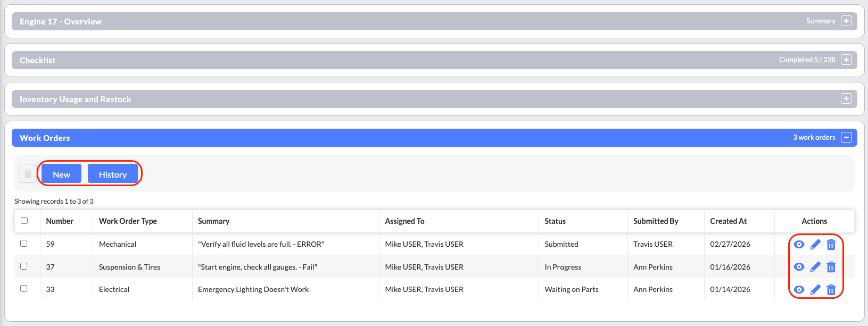Click the Submitted status cell
Viewport: 868px width, 326px height.
pyautogui.click(x=561, y=244)
